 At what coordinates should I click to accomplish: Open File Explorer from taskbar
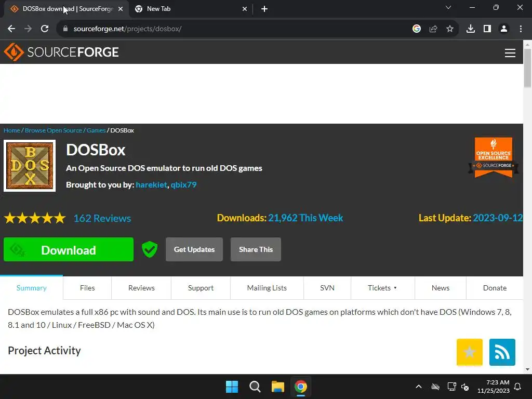(x=277, y=387)
